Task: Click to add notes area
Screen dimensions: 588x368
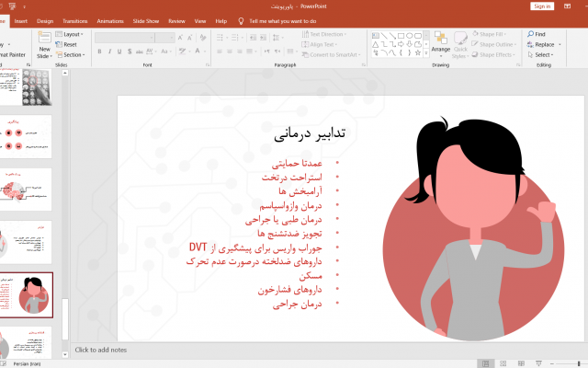Action: 101,350
